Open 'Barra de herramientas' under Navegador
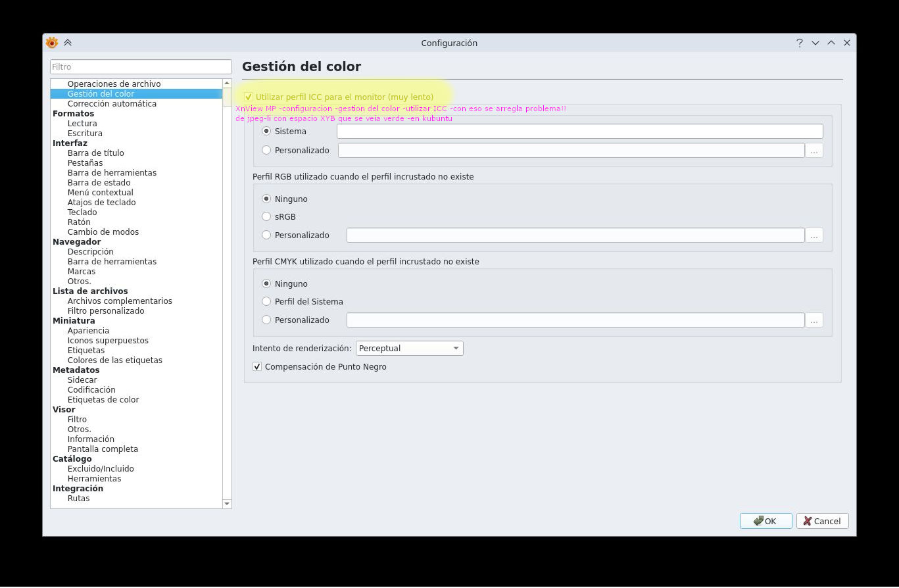899x588 pixels. (112, 261)
